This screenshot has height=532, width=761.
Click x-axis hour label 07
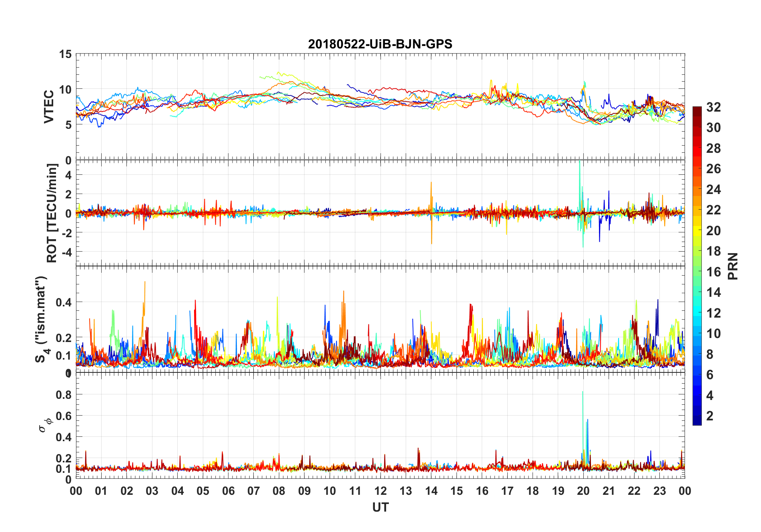(x=254, y=491)
